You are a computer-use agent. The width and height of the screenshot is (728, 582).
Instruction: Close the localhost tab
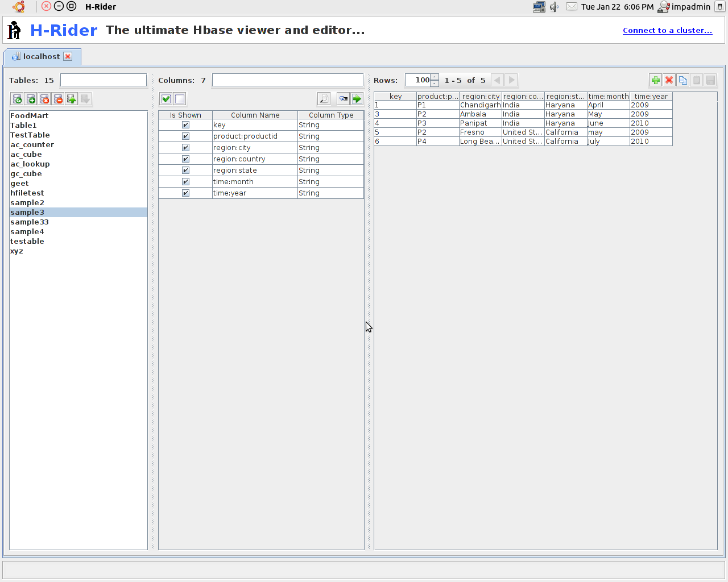click(68, 56)
